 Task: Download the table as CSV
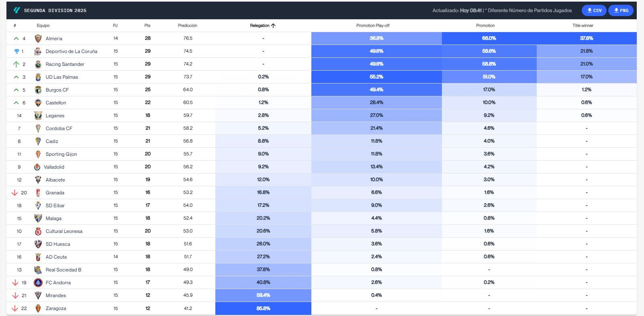click(x=594, y=10)
